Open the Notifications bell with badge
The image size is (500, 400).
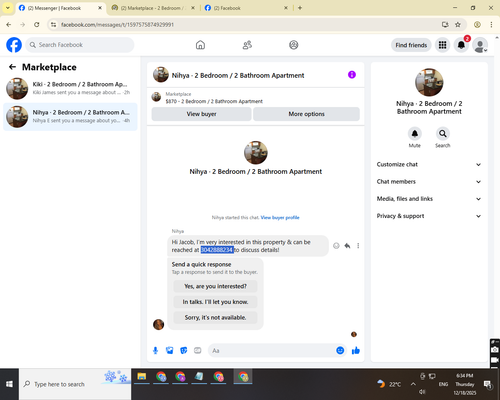click(461, 45)
